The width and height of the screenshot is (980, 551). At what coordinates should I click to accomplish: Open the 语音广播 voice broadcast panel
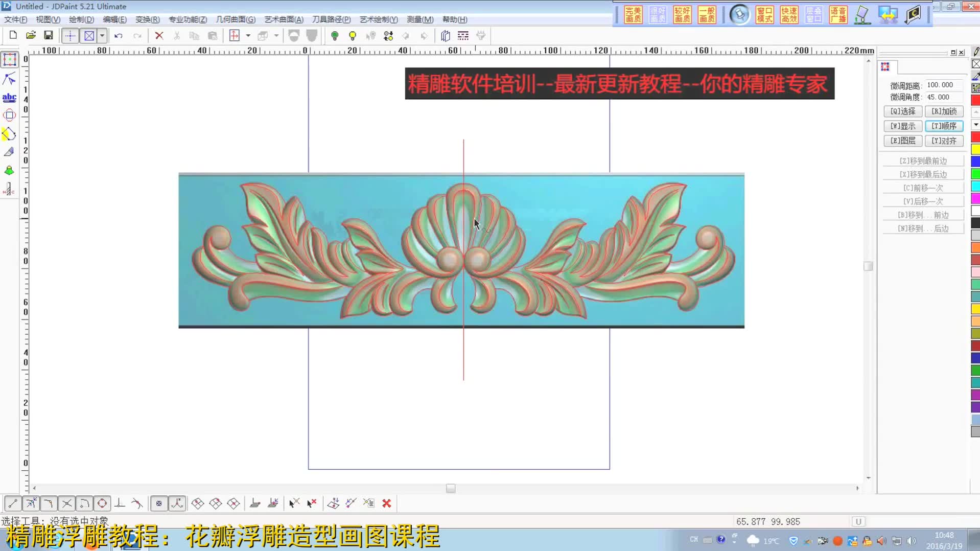pyautogui.click(x=838, y=14)
